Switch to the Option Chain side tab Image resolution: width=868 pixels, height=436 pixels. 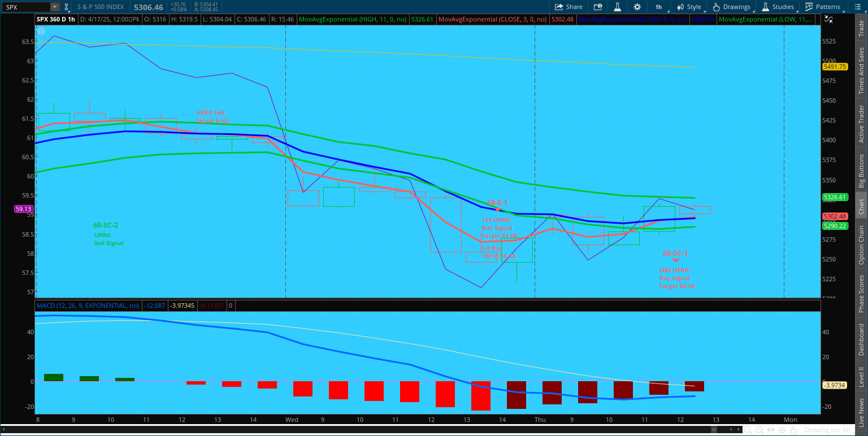(861, 245)
